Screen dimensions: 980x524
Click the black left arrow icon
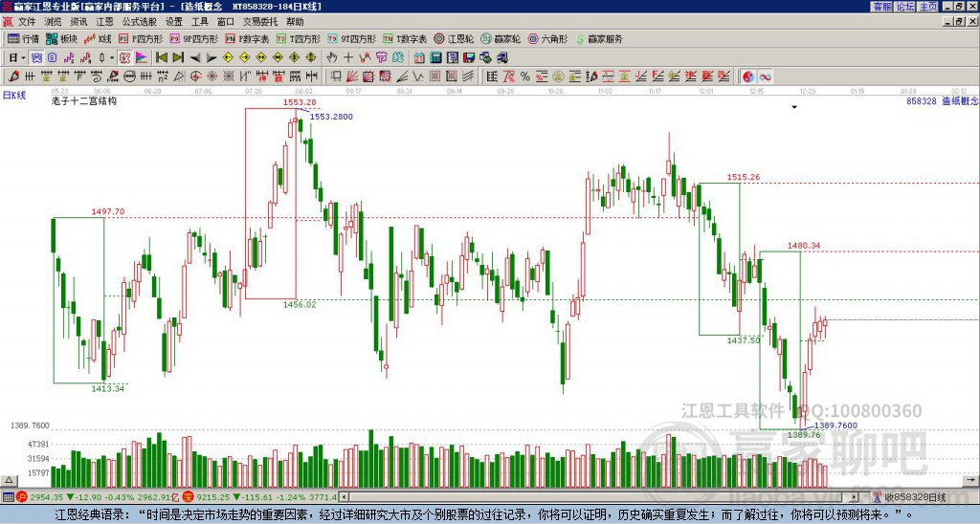coord(194,58)
